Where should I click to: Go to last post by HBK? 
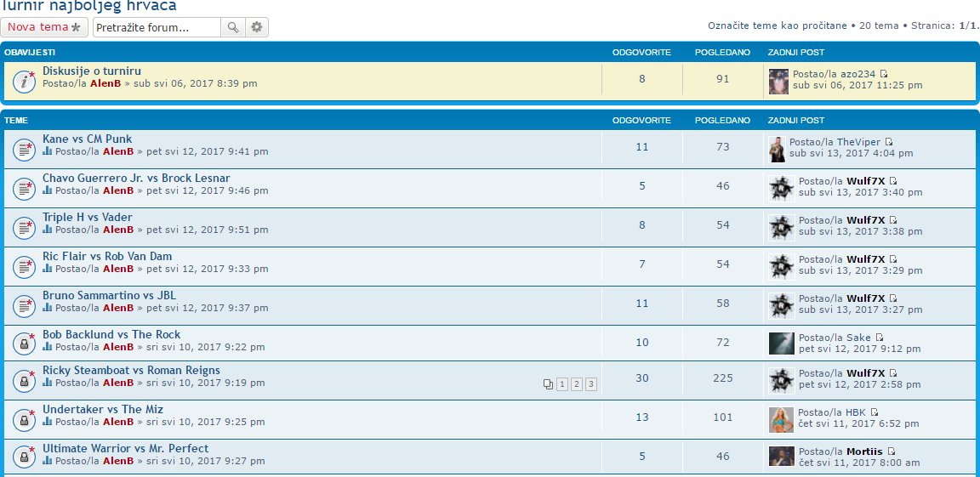(875, 412)
